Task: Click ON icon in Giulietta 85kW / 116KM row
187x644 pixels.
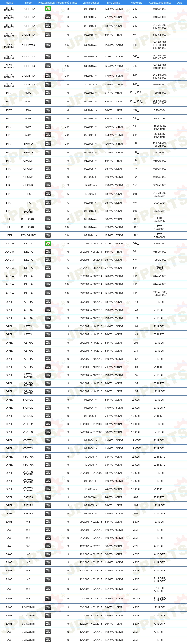Action: 48,35
